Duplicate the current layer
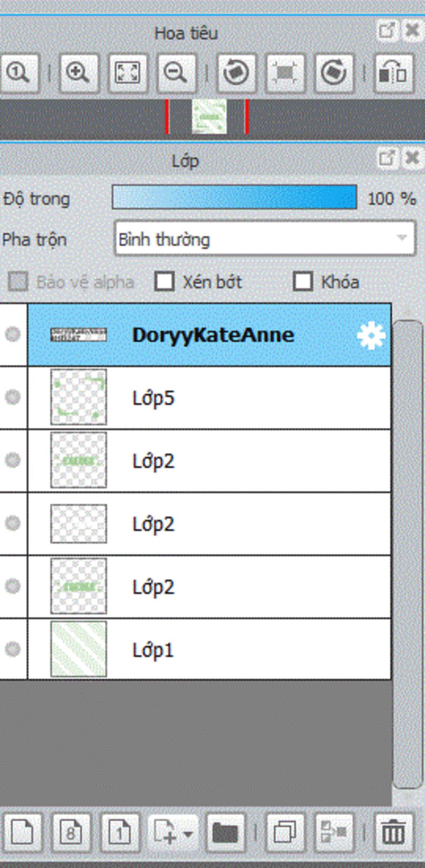 click(285, 832)
